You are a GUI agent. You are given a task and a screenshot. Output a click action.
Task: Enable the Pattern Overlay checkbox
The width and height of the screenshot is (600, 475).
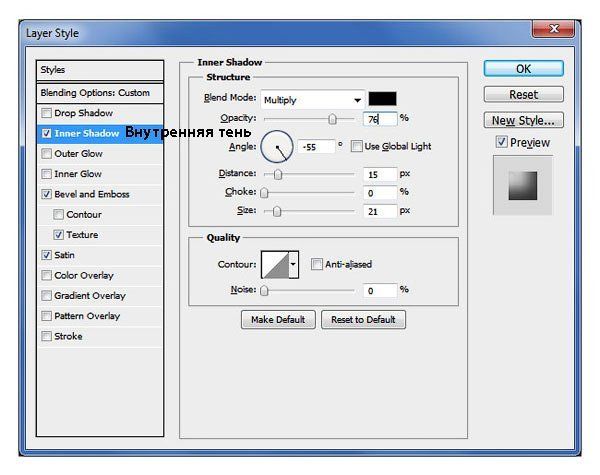click(x=46, y=316)
